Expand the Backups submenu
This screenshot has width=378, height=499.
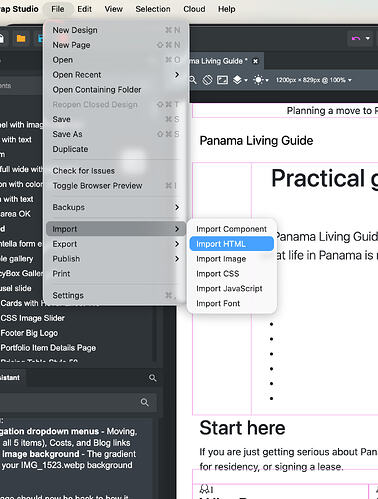coord(116,207)
